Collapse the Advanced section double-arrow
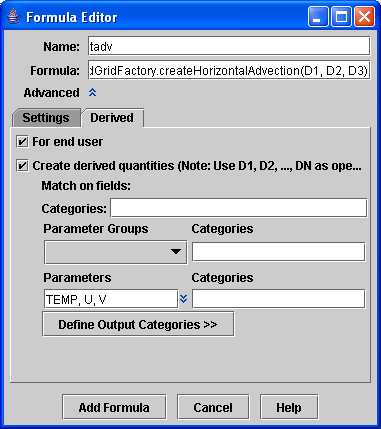The image size is (381, 429). click(92, 92)
